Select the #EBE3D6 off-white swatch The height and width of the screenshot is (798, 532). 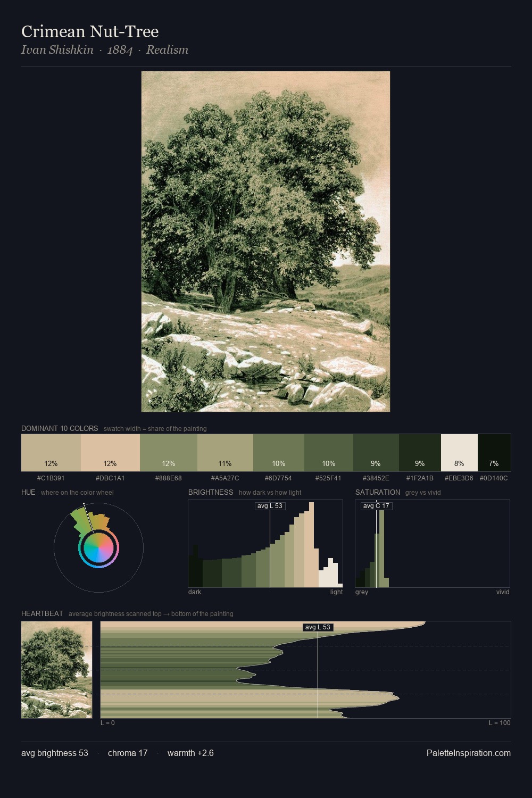459,453
